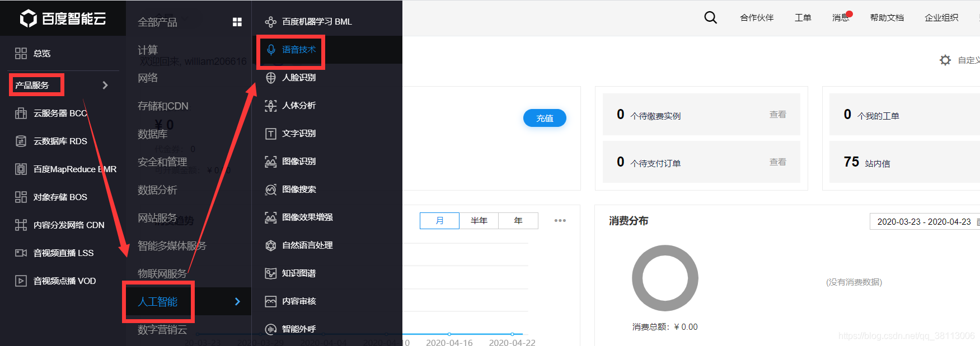Click the grey consumption donut chart

(665, 278)
